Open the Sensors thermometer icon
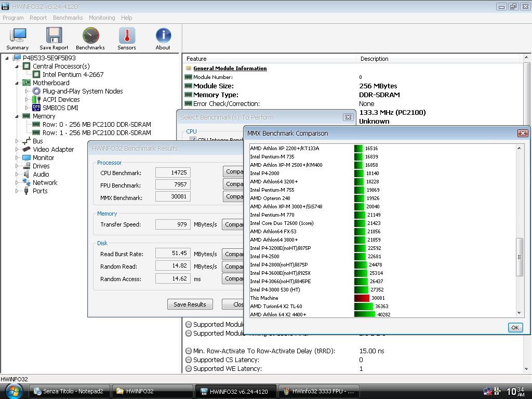The width and height of the screenshot is (532, 399). coord(127,38)
